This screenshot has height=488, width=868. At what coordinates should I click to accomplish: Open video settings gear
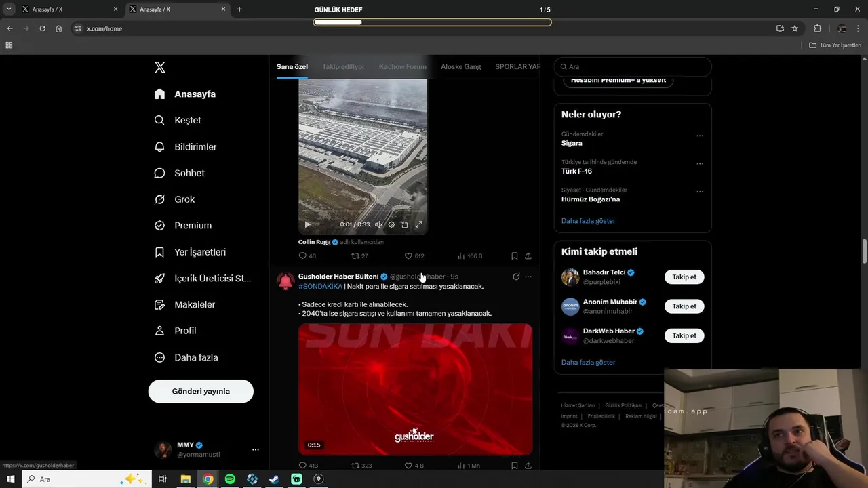[x=391, y=224]
